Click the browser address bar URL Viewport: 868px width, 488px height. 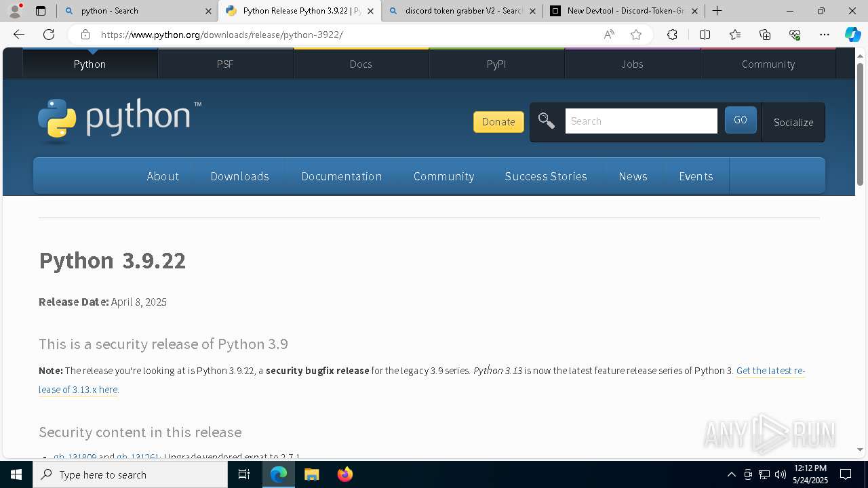222,35
